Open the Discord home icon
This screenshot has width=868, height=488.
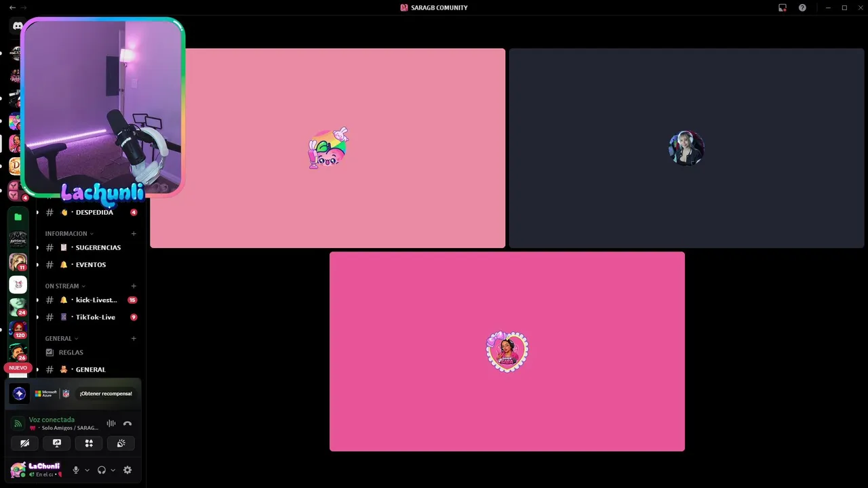(x=17, y=26)
